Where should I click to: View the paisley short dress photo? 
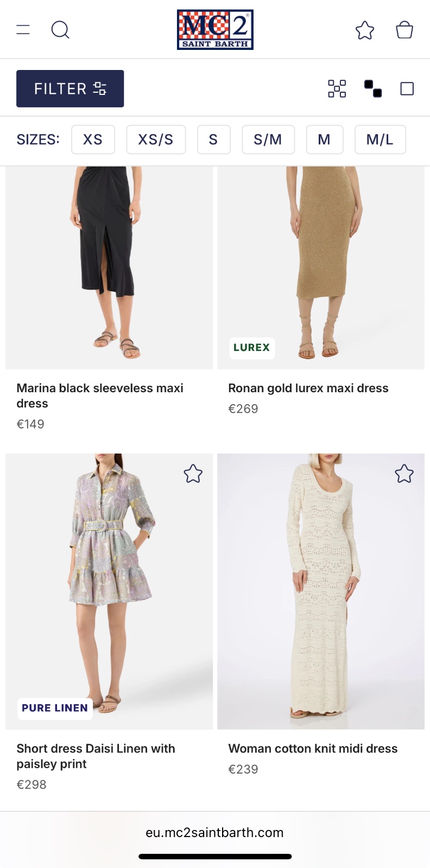point(109,591)
